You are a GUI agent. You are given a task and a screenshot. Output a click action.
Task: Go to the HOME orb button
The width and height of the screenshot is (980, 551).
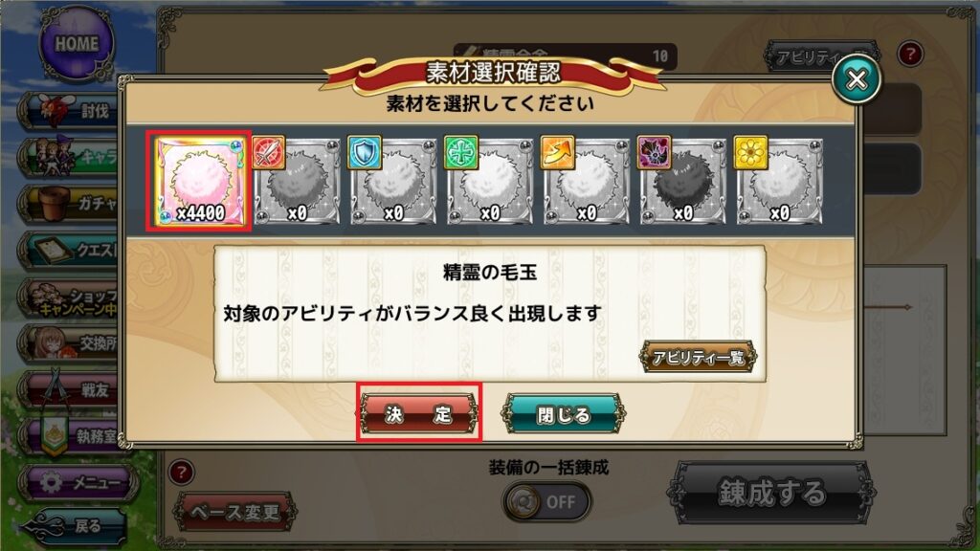[x=77, y=44]
